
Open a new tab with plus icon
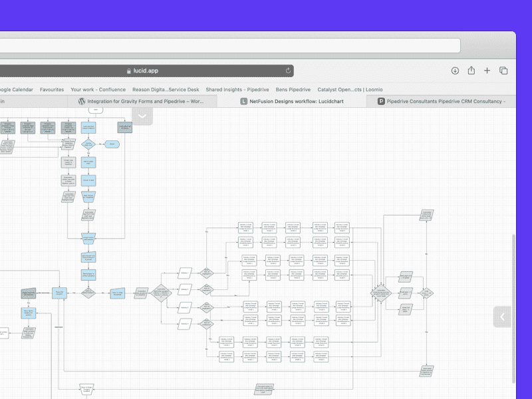coord(487,70)
